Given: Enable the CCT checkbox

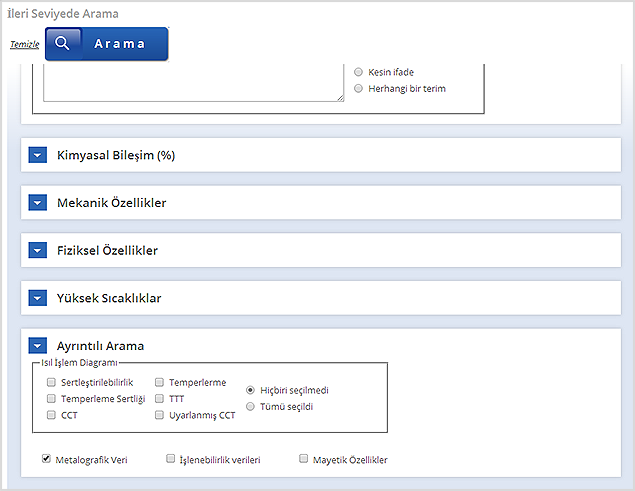Looking at the screenshot, I should [x=51, y=415].
